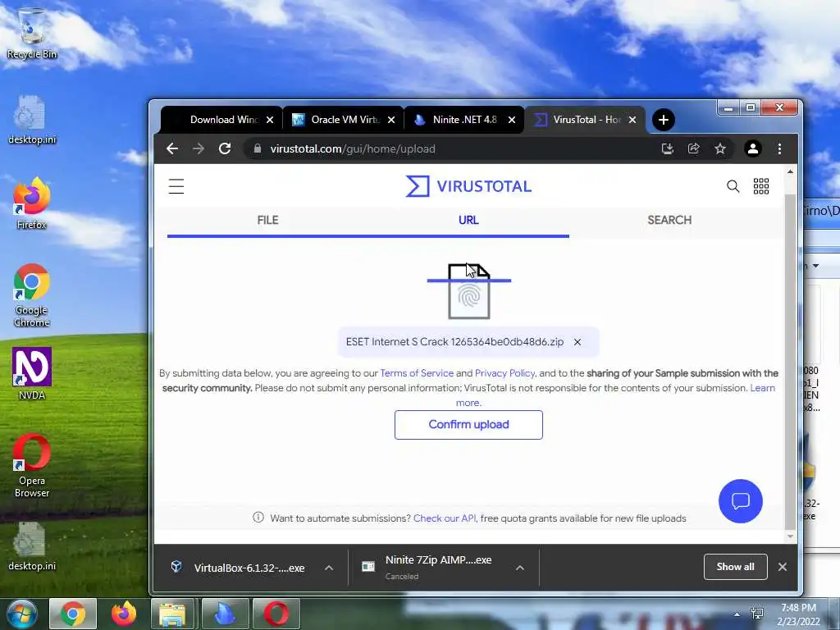
Task: Click the taskbar clock
Action: pos(798,614)
